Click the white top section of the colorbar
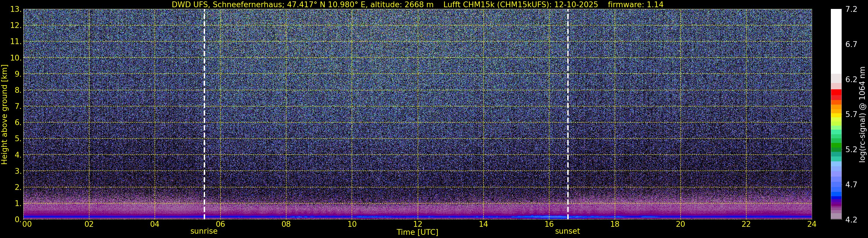The width and height of the screenshot is (868, 238). [836, 41]
